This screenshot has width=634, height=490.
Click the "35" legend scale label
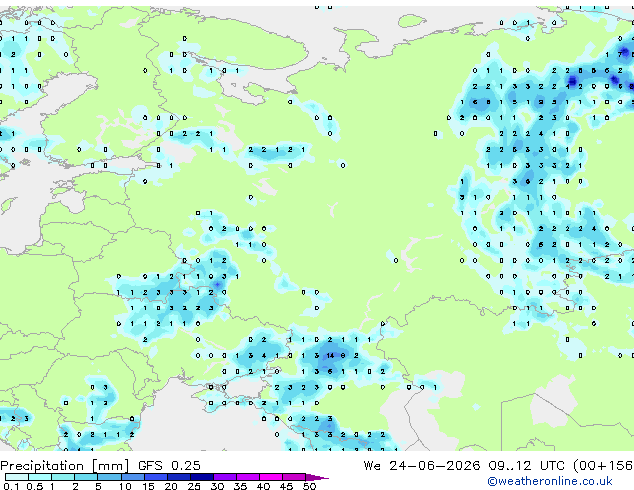240,486
